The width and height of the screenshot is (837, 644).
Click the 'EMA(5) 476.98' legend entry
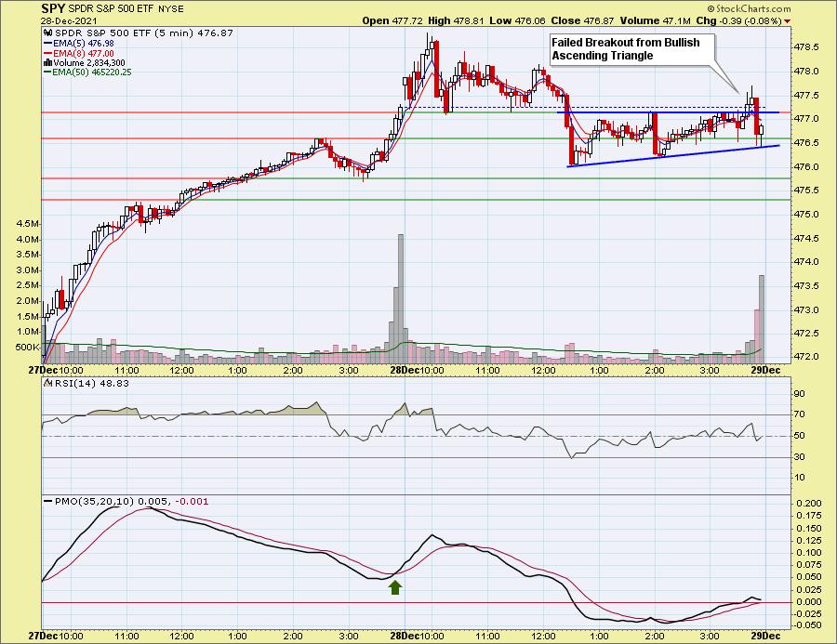[x=84, y=44]
